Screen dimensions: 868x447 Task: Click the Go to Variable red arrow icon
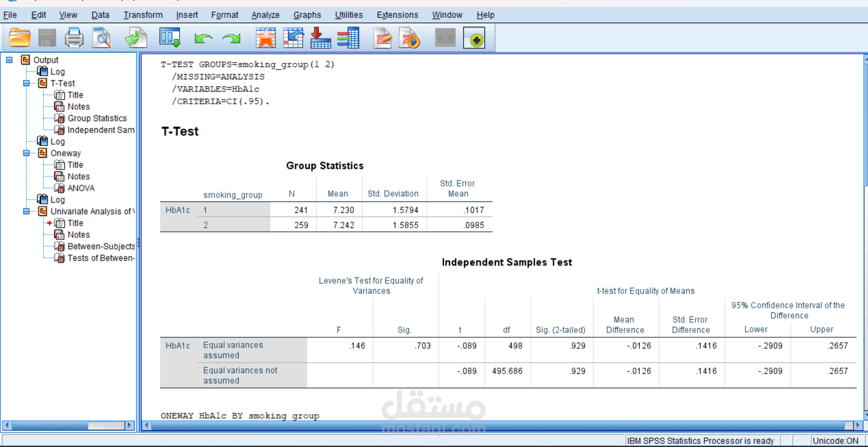[x=320, y=38]
